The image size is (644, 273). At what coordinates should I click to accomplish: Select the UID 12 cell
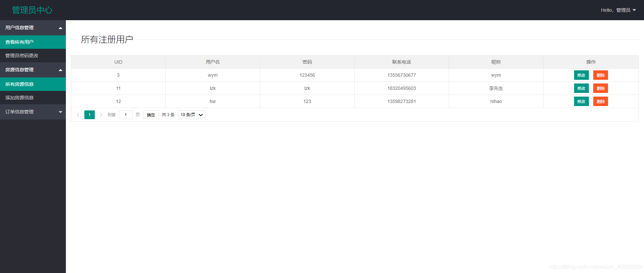pyautogui.click(x=118, y=101)
